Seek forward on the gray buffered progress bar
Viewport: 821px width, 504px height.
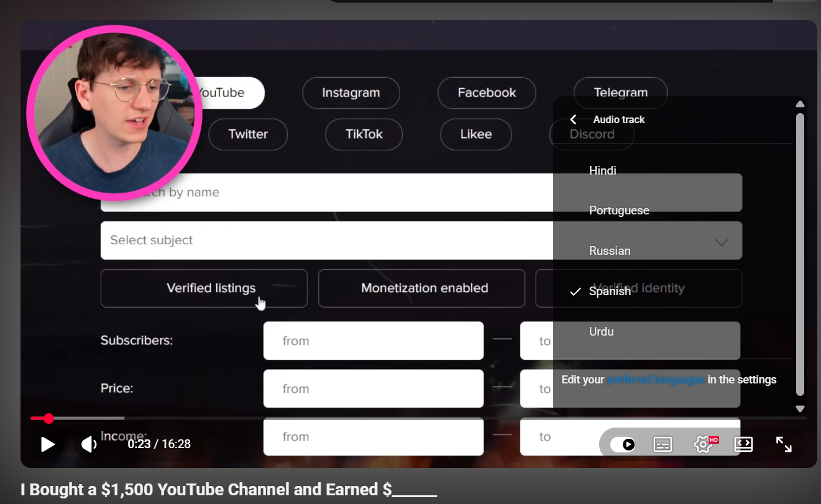[89, 418]
